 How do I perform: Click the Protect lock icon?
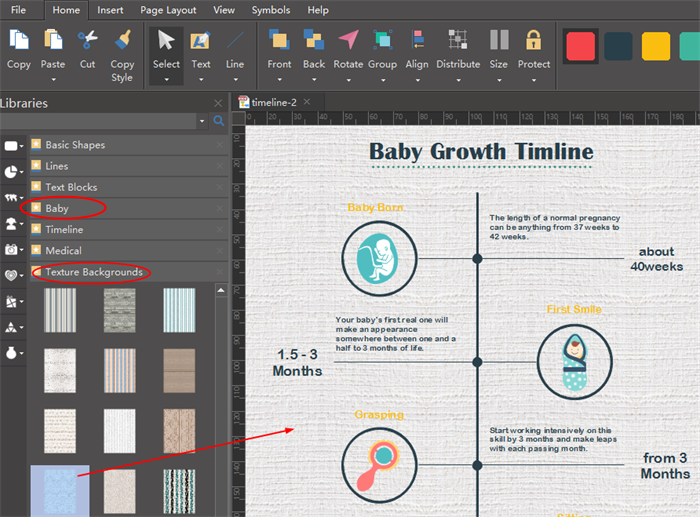click(x=533, y=41)
